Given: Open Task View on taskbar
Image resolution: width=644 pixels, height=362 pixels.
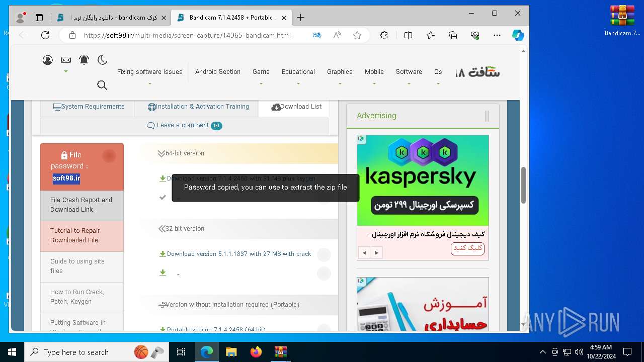Looking at the screenshot, I should pos(181,352).
